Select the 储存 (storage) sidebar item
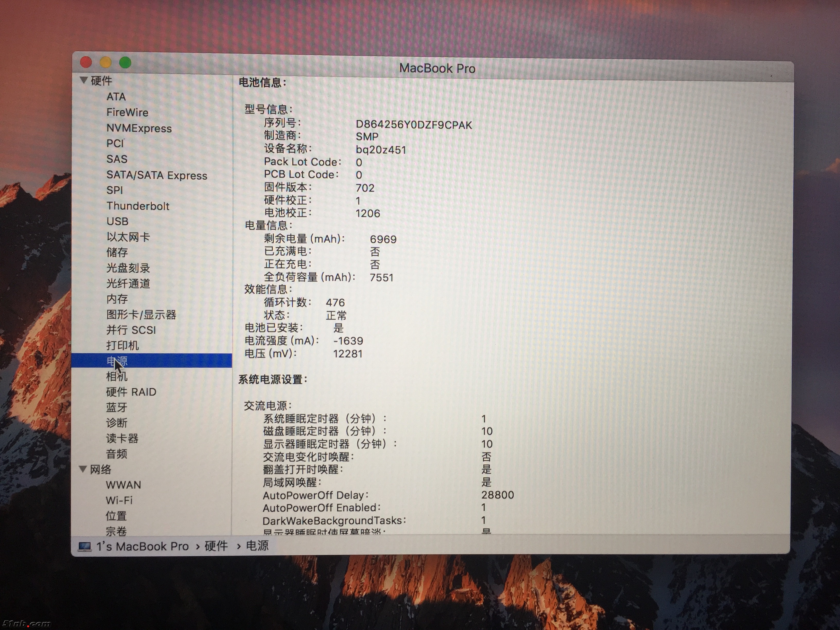Image resolution: width=840 pixels, height=630 pixels. coord(117,252)
